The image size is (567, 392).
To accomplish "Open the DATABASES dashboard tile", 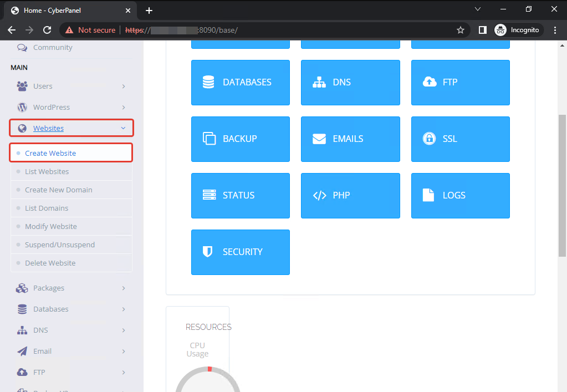I will tap(241, 83).
